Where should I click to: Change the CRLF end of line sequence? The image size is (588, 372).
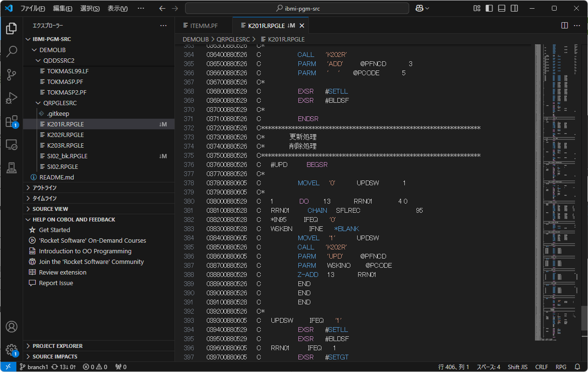coord(542,367)
